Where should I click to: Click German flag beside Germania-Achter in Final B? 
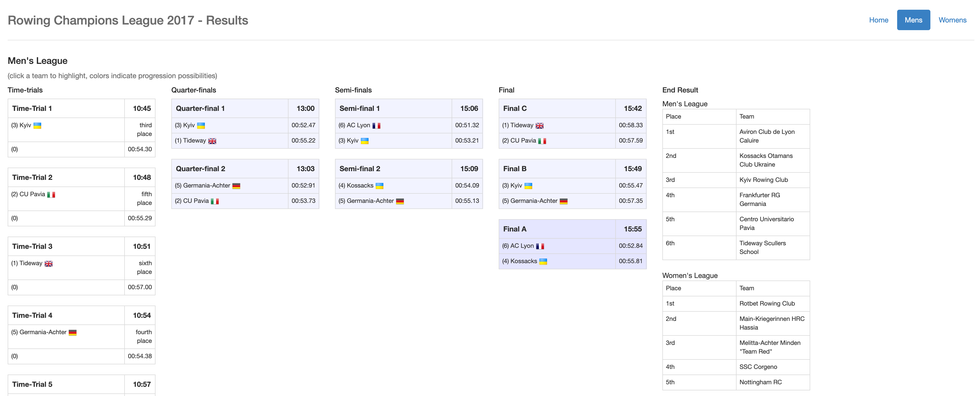coord(564,201)
